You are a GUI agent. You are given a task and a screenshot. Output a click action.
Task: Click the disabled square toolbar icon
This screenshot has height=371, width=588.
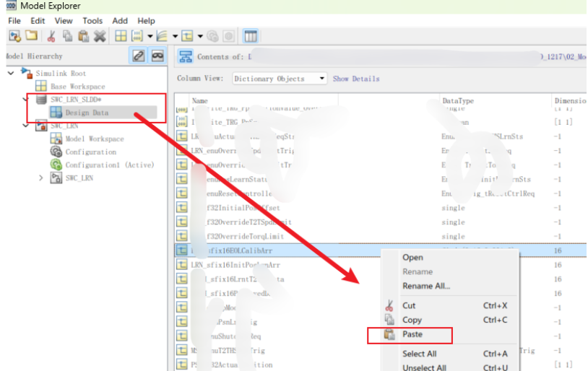[x=228, y=36]
